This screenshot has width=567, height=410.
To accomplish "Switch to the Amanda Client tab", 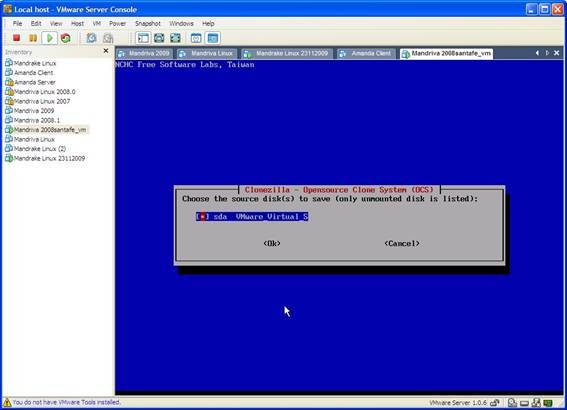I will (x=366, y=54).
